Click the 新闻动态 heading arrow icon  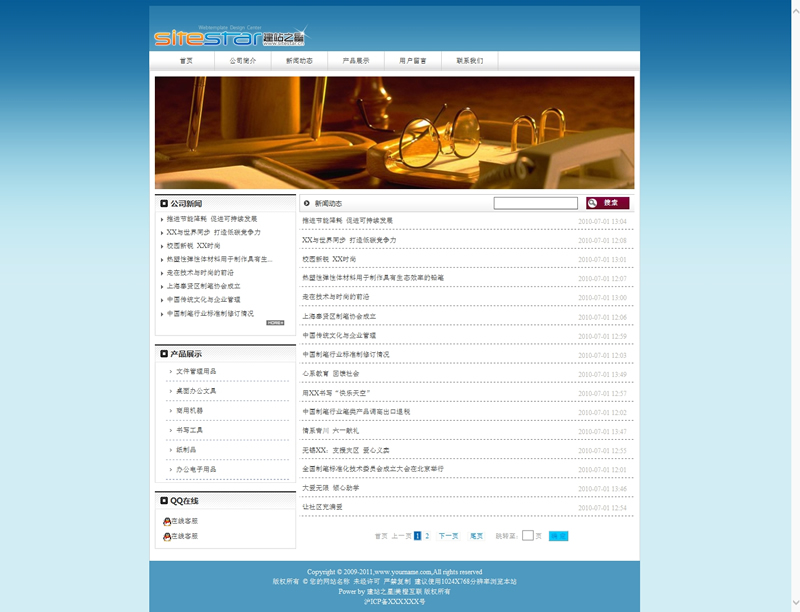click(x=307, y=203)
